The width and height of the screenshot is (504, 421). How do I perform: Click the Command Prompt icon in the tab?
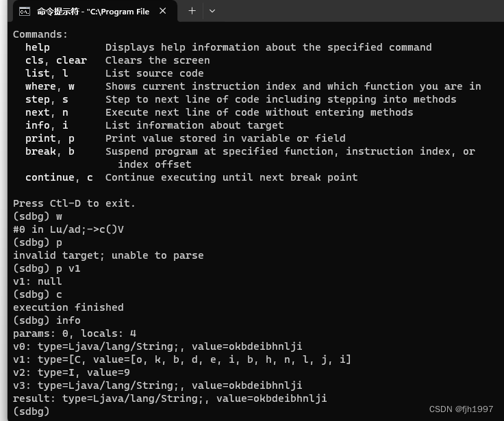pyautogui.click(x=25, y=11)
